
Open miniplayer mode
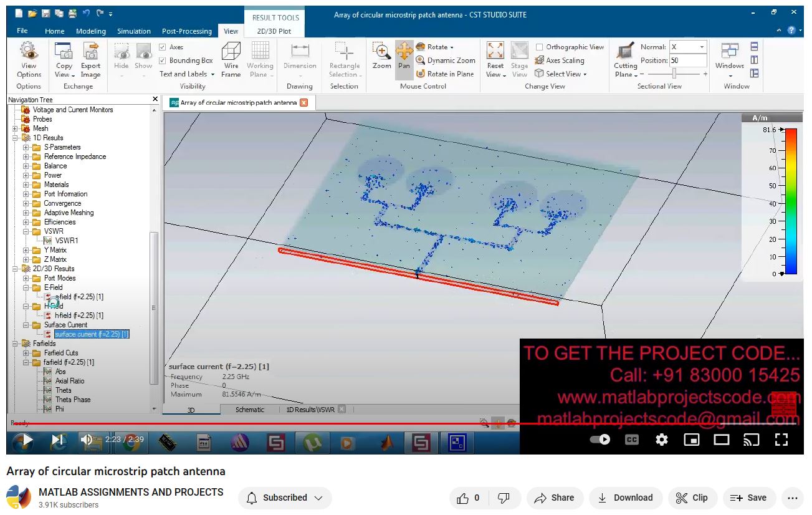point(692,440)
